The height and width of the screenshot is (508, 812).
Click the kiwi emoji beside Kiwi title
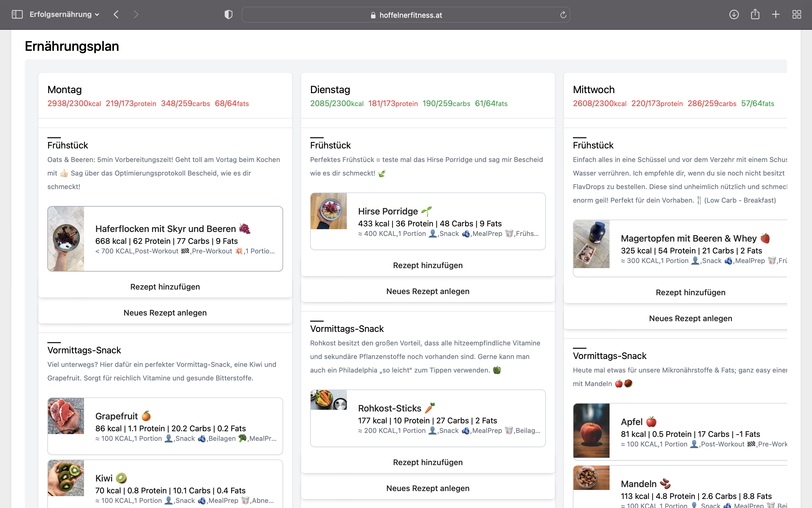121,478
